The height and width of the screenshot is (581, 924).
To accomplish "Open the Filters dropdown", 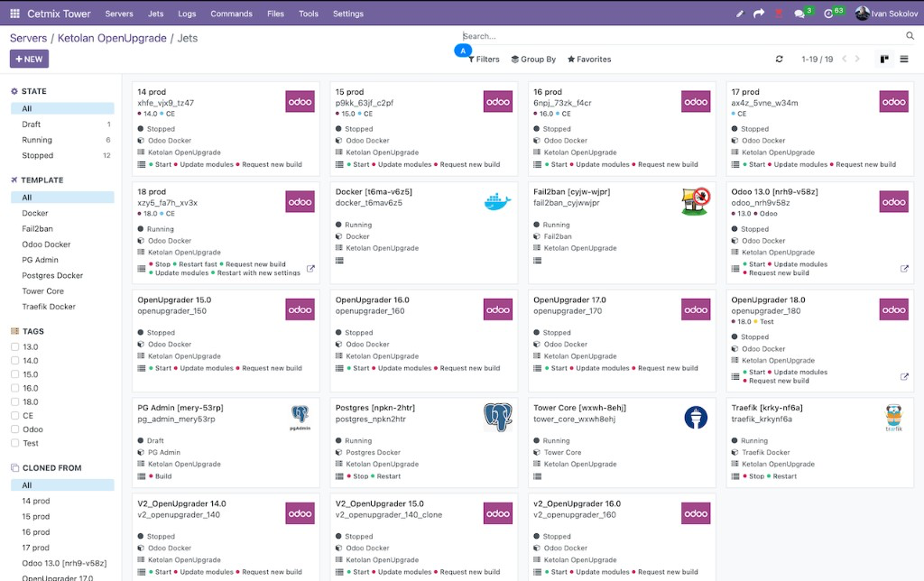I will coord(484,60).
